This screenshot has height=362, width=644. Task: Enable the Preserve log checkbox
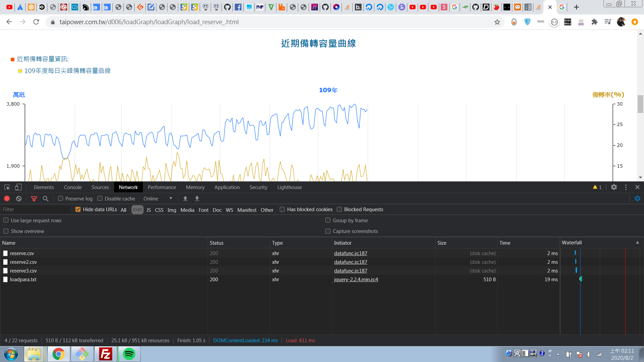pyautogui.click(x=61, y=198)
